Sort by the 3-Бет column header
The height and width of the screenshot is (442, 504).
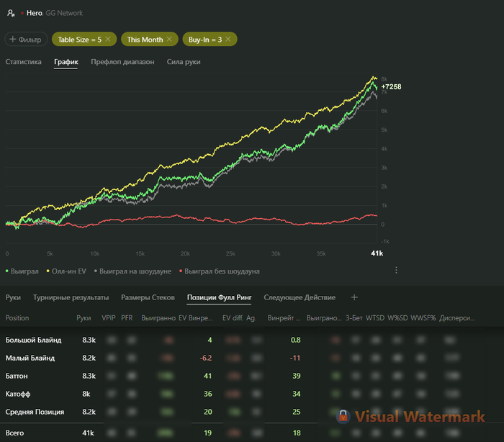[354, 318]
